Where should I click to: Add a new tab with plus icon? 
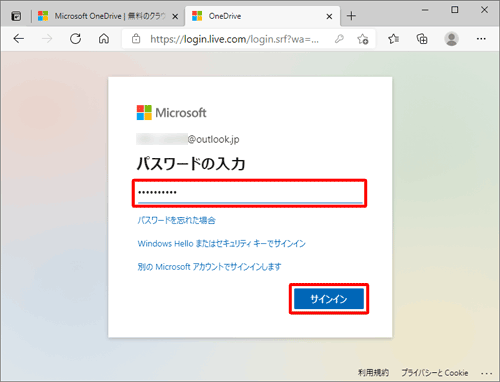click(351, 16)
